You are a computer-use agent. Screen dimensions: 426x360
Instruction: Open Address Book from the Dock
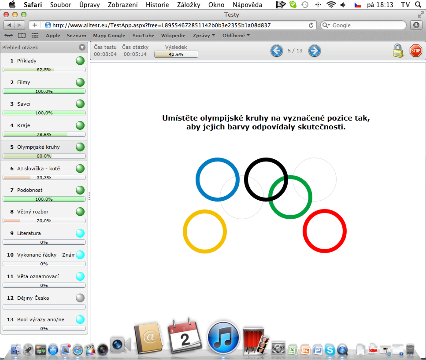pos(148,338)
